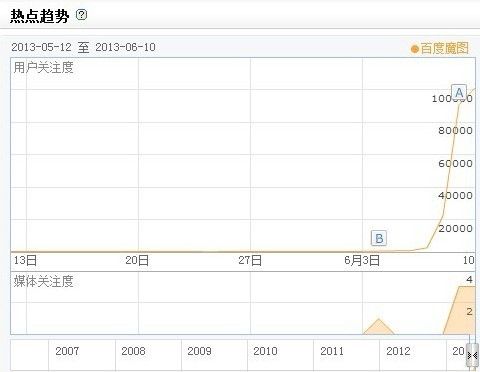This screenshot has height=372, width=480.
Task: Jump to year 2008 on timeline
Action: point(133,351)
